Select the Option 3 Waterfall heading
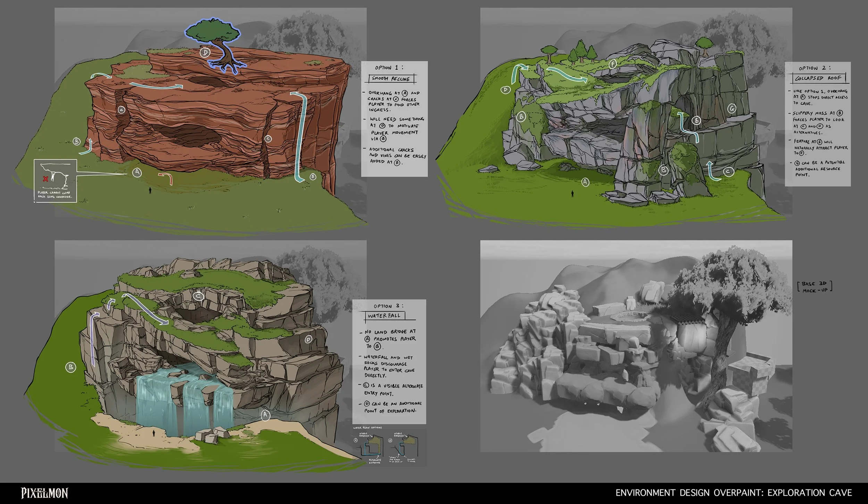Image resolution: width=868 pixels, height=504 pixels. coord(384,316)
